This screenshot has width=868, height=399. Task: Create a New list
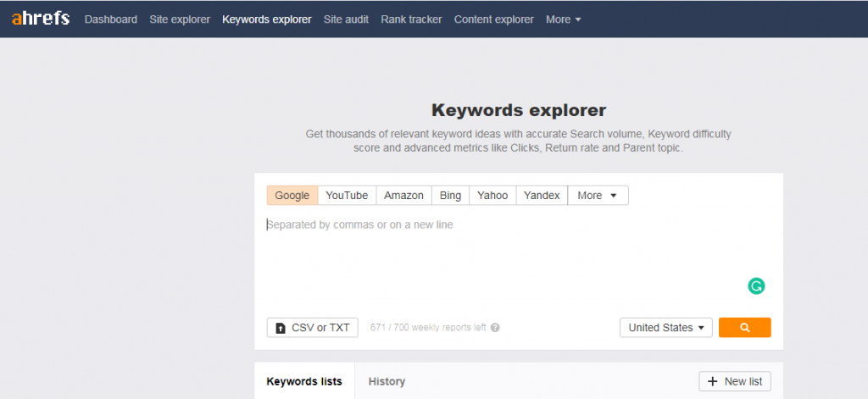click(735, 381)
